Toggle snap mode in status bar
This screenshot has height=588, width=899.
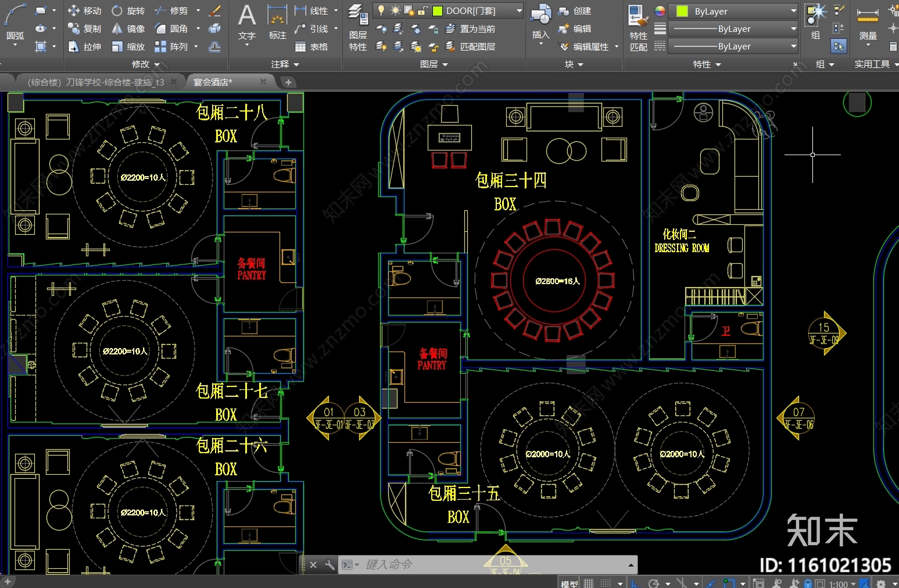point(606,583)
